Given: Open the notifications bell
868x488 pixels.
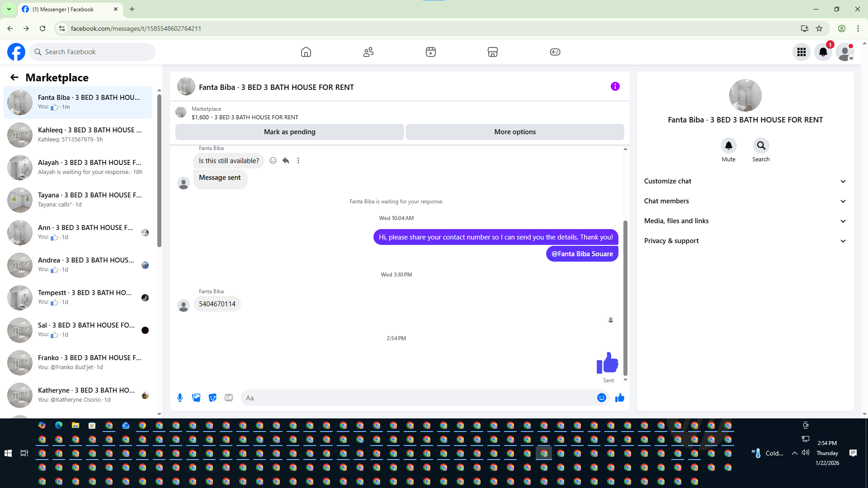Looking at the screenshot, I should click(823, 52).
